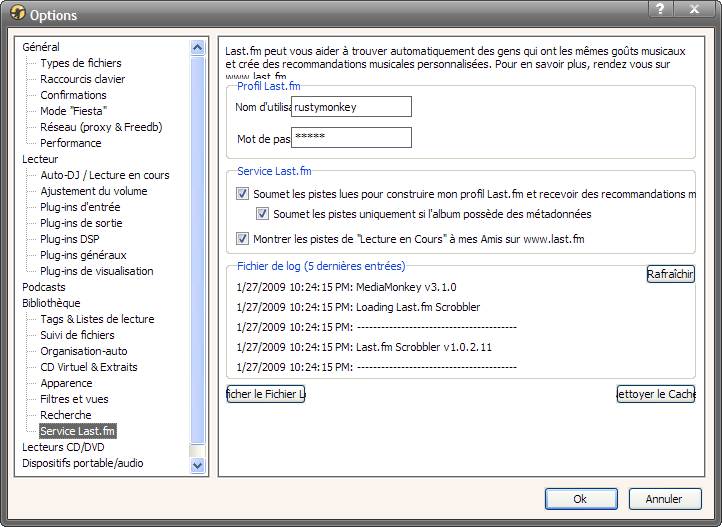This screenshot has width=722, height=527.
Task: Click the Annuler button
Action: coord(663,498)
